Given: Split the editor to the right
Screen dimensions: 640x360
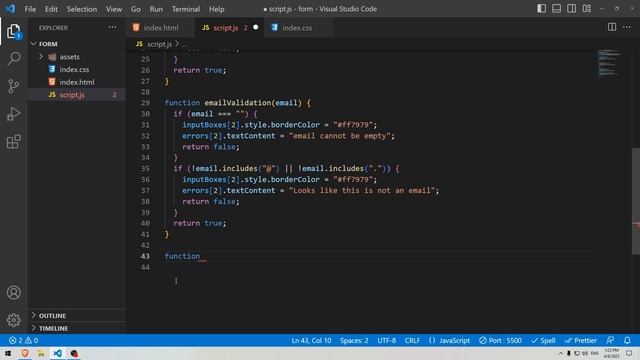Looking at the screenshot, I should [612, 27].
